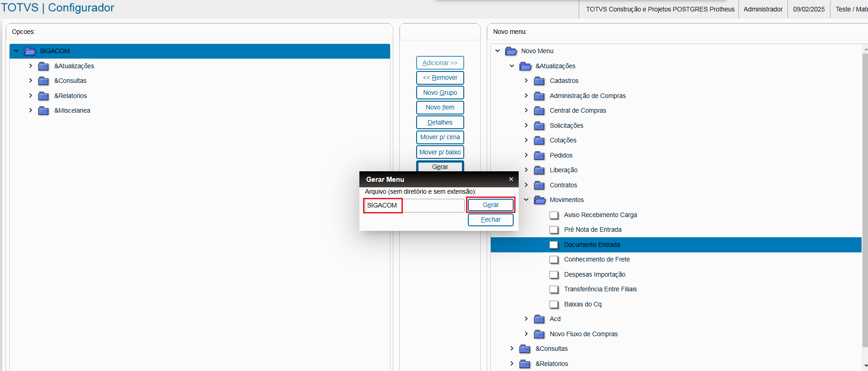Expand the Cotações folder
Image resolution: width=868 pixels, height=371 pixels.
point(526,140)
